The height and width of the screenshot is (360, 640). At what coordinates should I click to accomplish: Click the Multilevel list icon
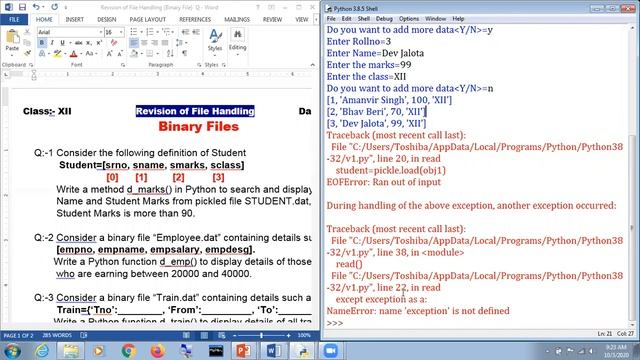[166, 32]
